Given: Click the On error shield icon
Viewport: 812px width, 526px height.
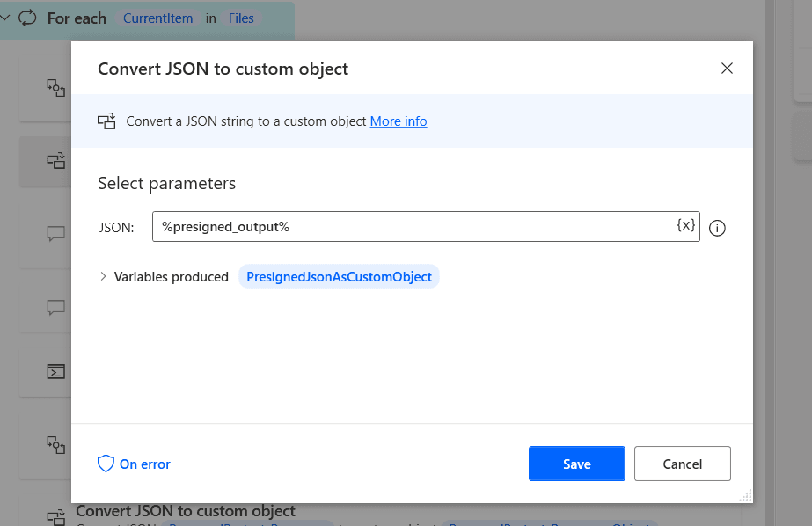Looking at the screenshot, I should pyautogui.click(x=106, y=464).
